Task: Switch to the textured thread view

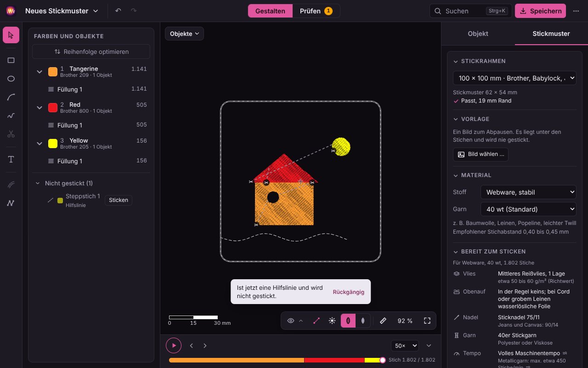Action: click(x=348, y=321)
